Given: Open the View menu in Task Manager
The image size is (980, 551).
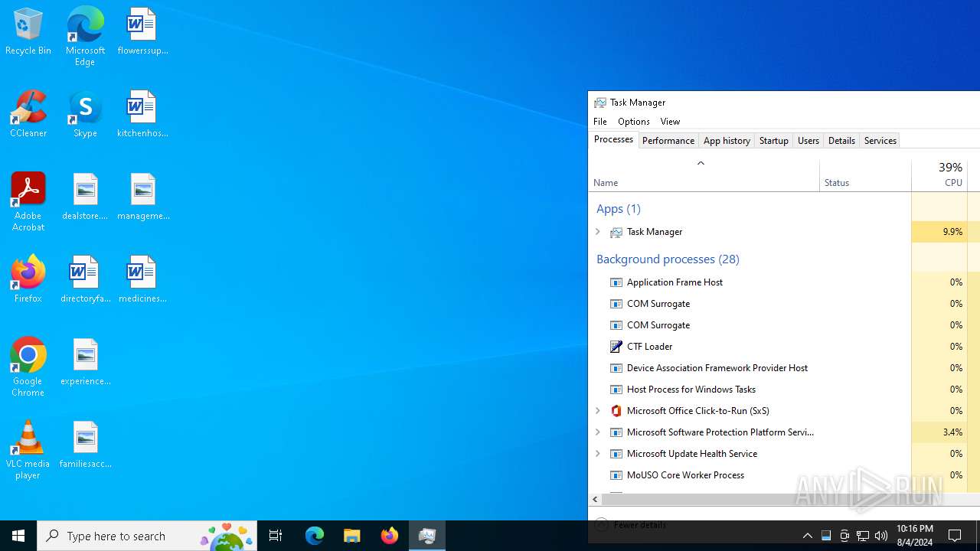Looking at the screenshot, I should [670, 122].
